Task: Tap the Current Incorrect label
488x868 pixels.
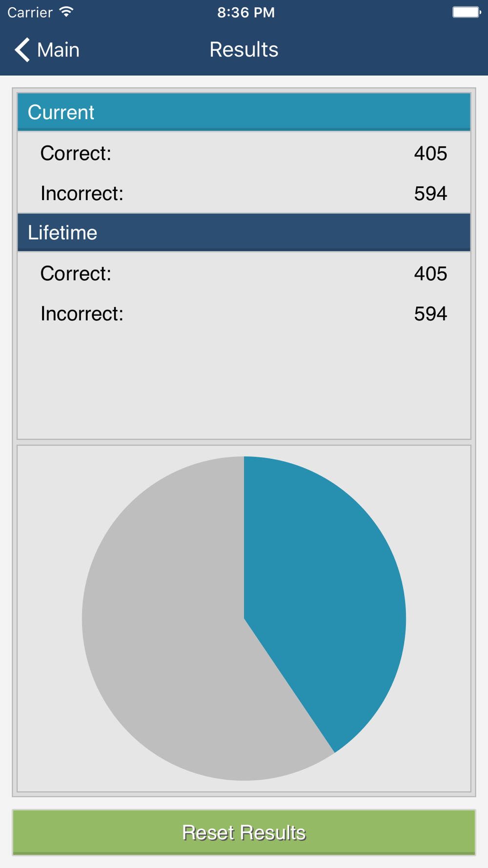Action: pos(82,193)
